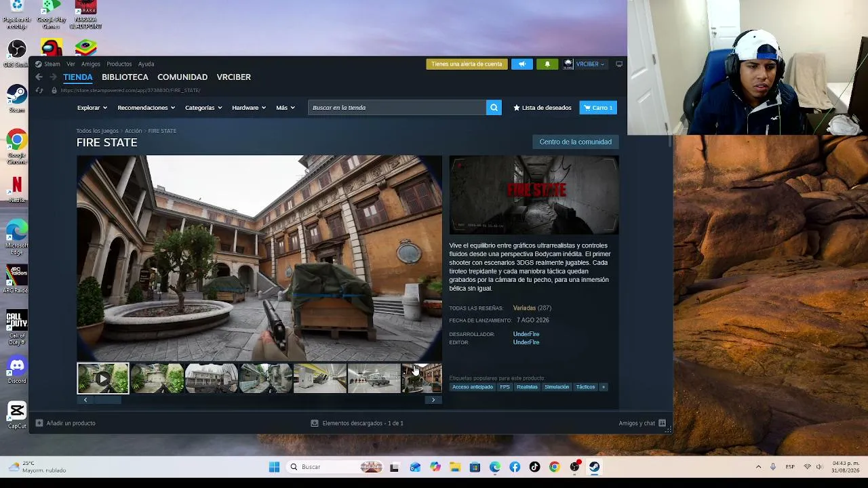Viewport: 868px width, 488px height.
Task: Open Centro de la comunidad
Action: pos(576,142)
